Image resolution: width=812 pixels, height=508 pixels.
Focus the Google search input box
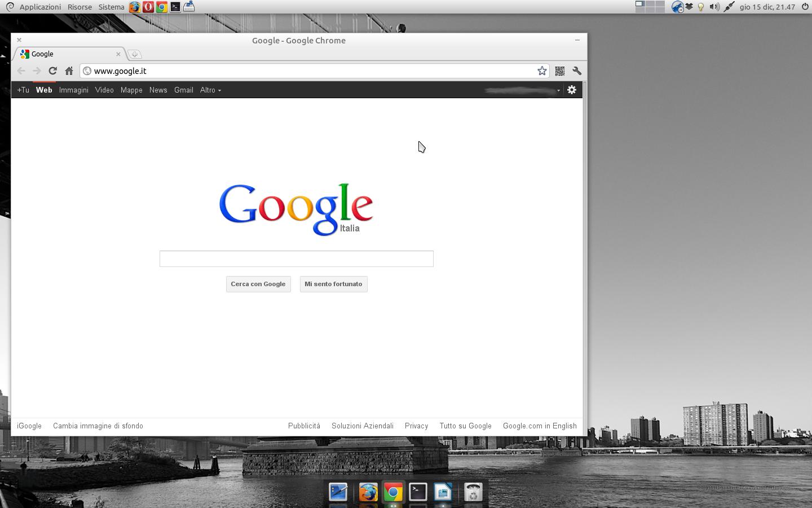pos(297,259)
